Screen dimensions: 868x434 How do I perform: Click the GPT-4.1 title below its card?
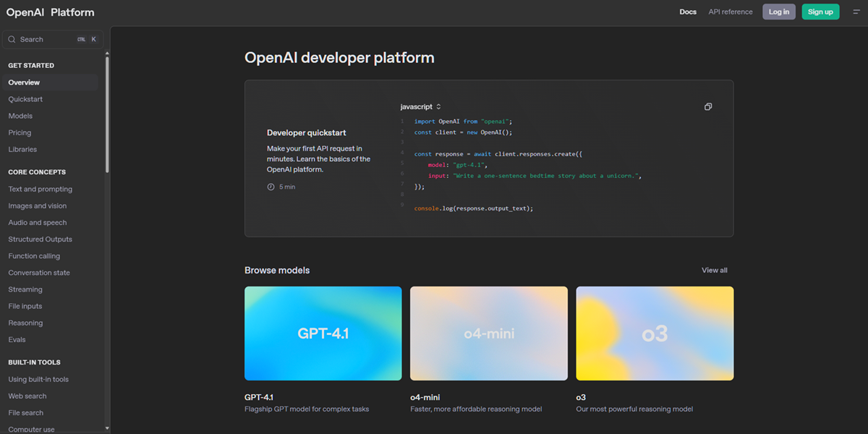(259, 397)
